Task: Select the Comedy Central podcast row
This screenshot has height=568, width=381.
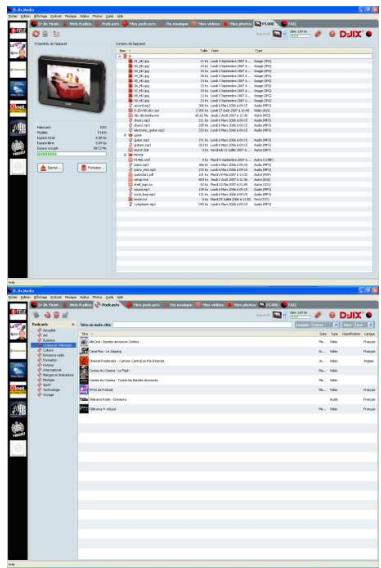Action: click(227, 361)
